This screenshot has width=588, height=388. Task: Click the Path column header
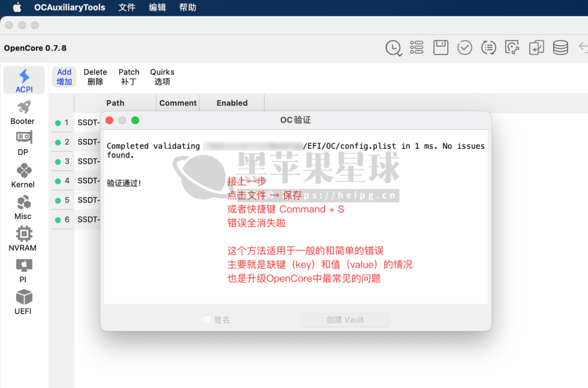point(116,103)
